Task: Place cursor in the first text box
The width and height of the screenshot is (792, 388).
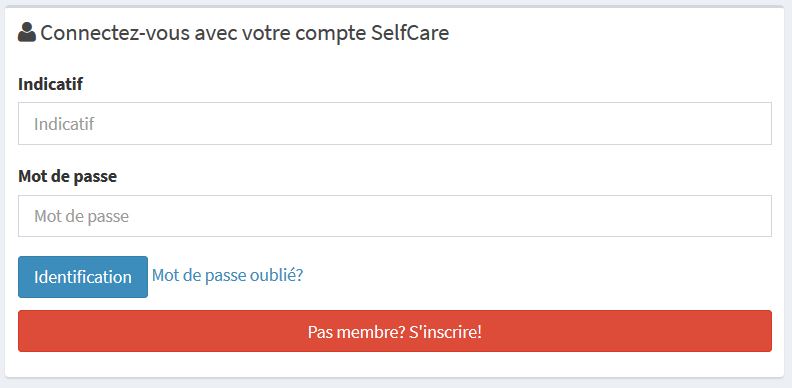Action: click(395, 124)
